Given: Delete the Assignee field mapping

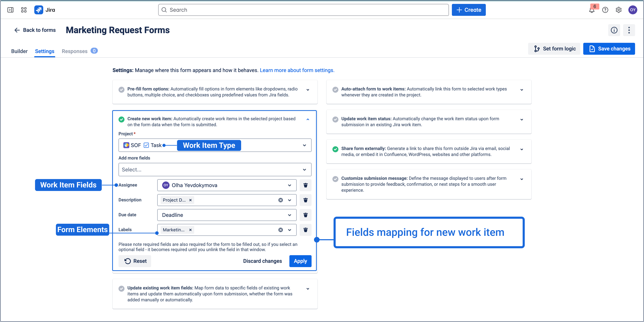Looking at the screenshot, I should coord(305,185).
